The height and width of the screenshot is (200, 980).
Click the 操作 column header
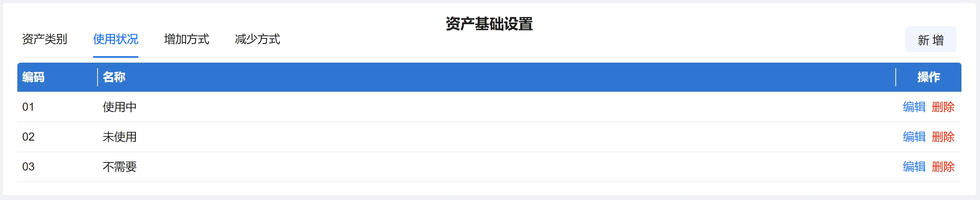click(x=928, y=77)
